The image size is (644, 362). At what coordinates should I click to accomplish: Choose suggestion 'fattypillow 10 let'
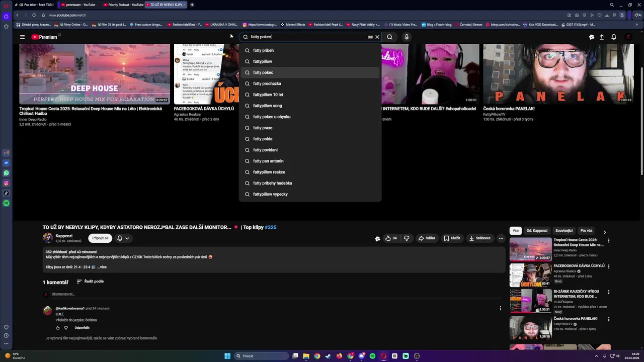[310, 95]
